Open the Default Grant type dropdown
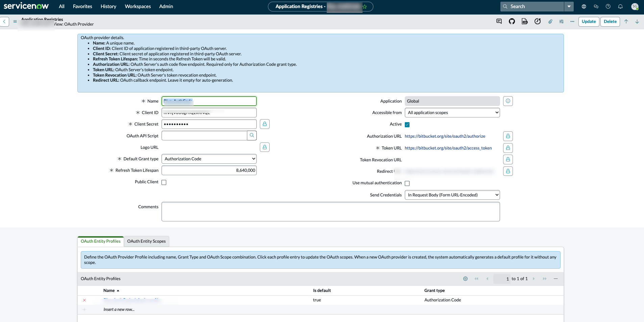Screen dimensions: 644x322 [209, 159]
